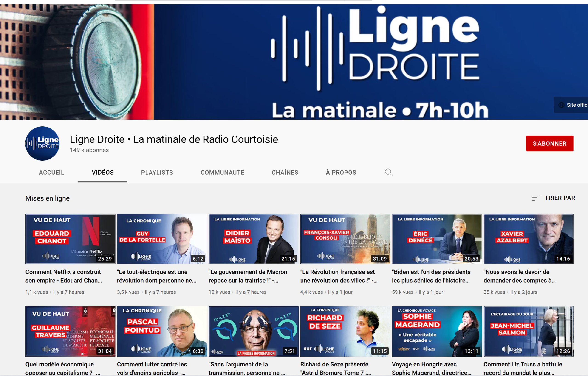Viewport: 588px width, 376px height.
Task: Click title 'Biden est l'un des présidents'
Action: pos(431,276)
